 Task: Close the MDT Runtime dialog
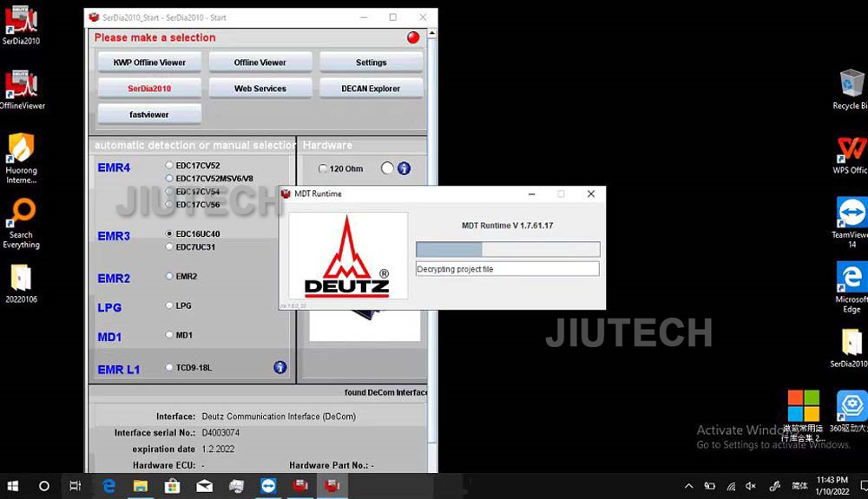point(590,194)
